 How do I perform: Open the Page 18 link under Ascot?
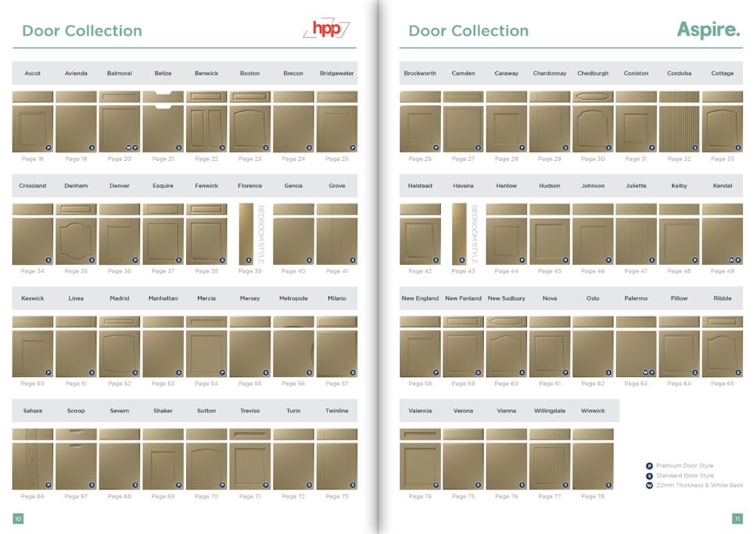click(33, 159)
